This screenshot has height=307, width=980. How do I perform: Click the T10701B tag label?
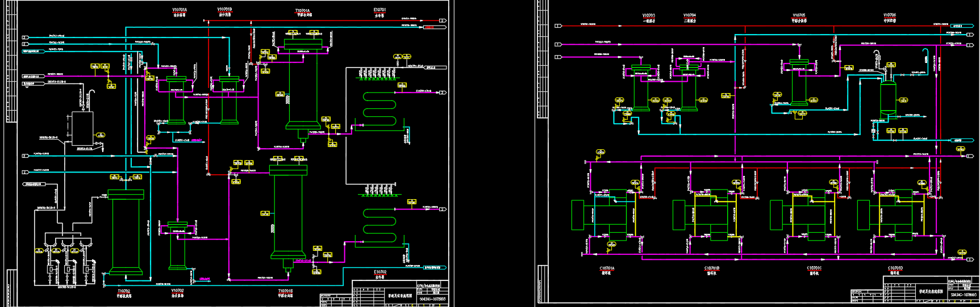(x=286, y=291)
